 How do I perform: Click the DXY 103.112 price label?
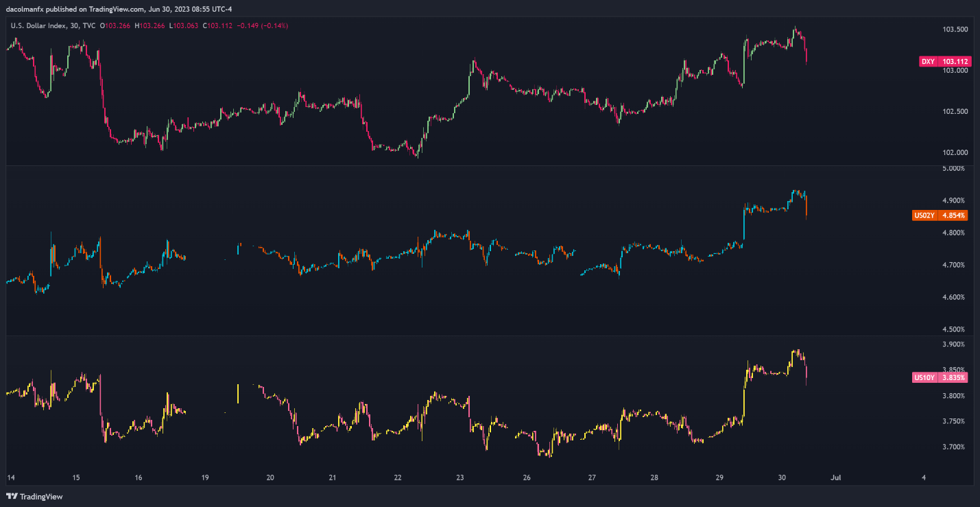(944, 62)
